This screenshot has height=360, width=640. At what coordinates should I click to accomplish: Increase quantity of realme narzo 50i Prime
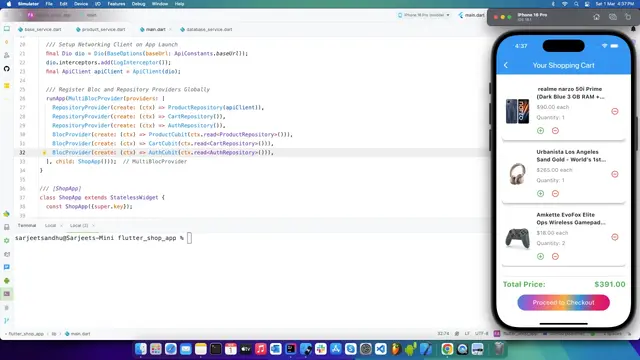[x=540, y=131]
